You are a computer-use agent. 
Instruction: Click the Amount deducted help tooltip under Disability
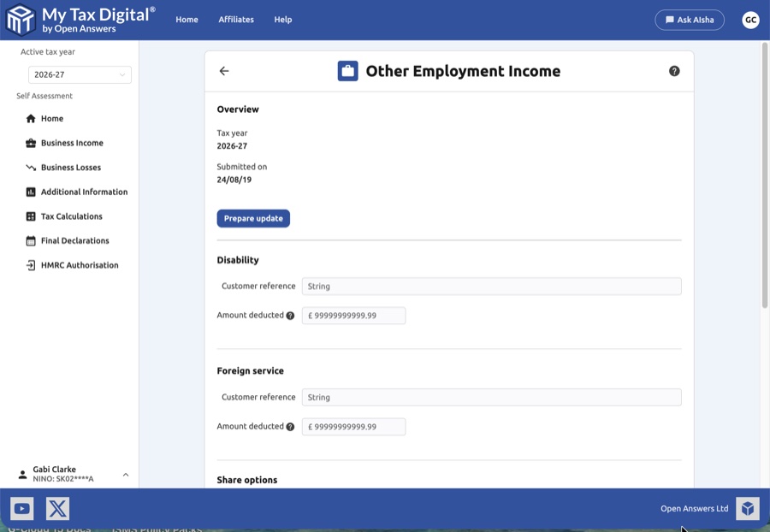tap(289, 315)
